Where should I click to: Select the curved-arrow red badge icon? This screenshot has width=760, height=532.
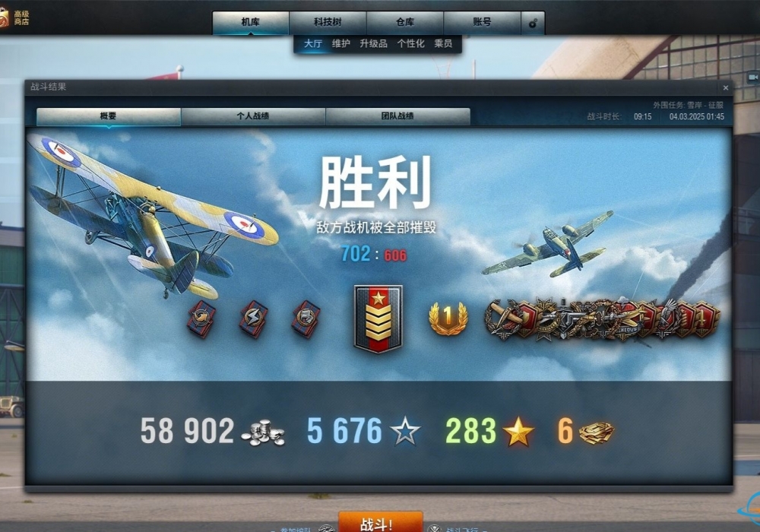click(x=201, y=318)
